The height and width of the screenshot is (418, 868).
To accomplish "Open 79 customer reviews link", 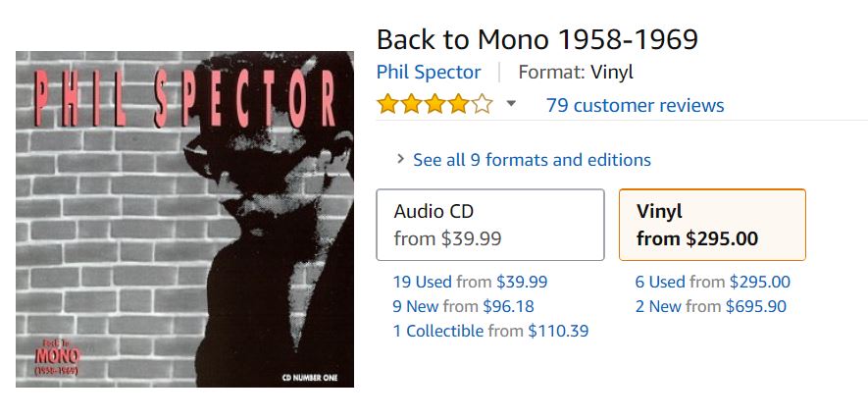I will pyautogui.click(x=635, y=105).
